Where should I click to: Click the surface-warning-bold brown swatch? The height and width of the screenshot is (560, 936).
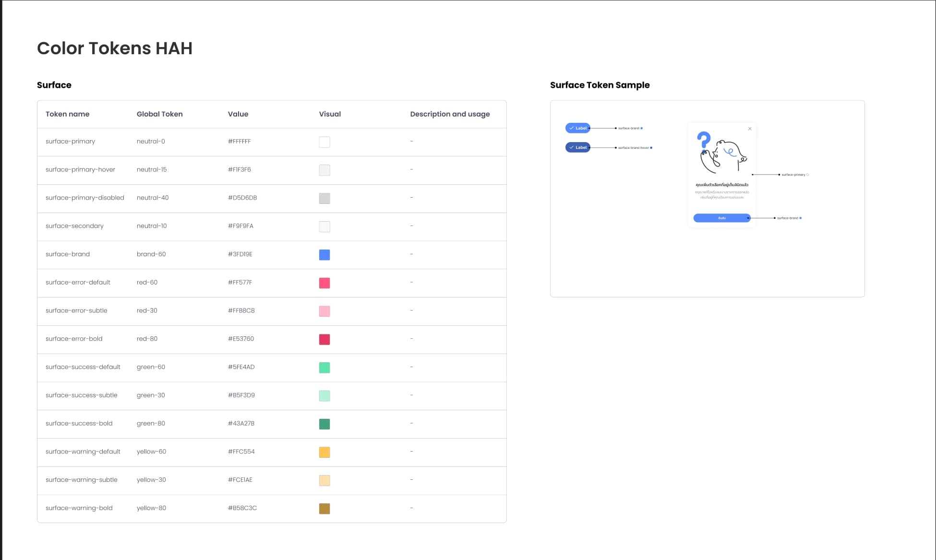tap(324, 509)
